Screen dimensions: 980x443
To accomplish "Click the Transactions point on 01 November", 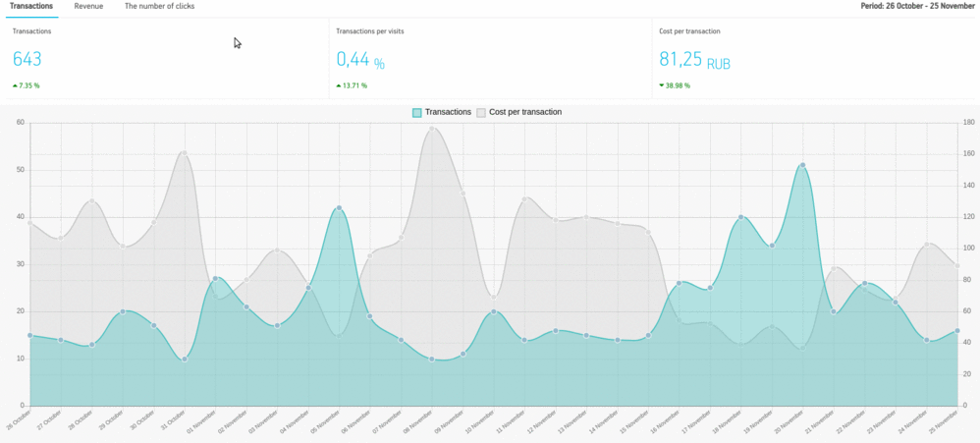I will coord(215,279).
